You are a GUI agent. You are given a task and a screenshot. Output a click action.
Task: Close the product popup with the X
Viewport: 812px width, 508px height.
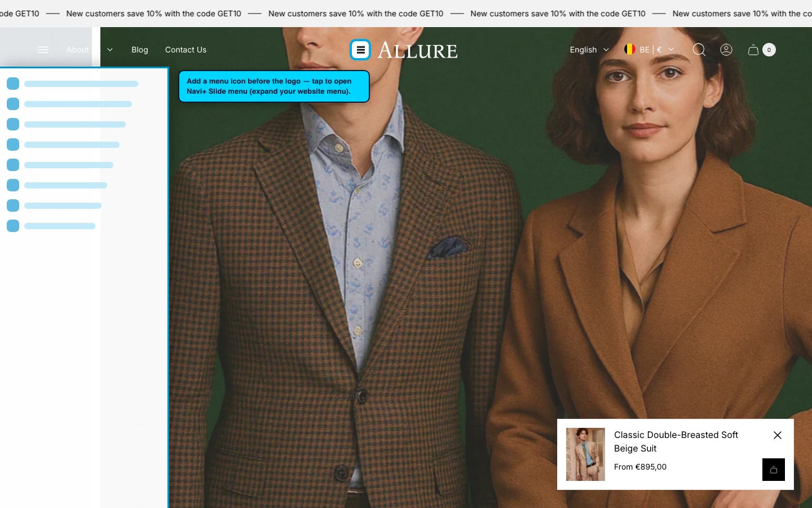point(778,435)
